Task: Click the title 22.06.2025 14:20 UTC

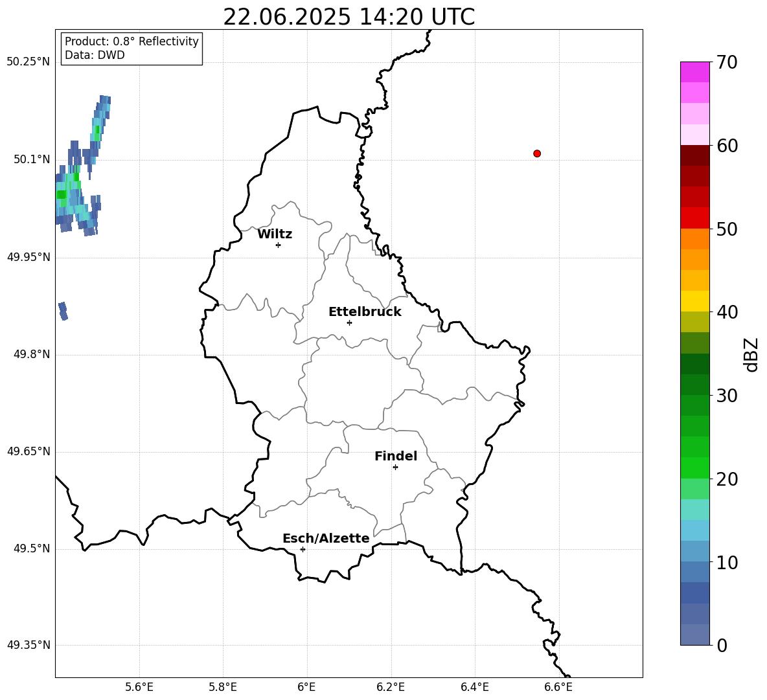Action: point(349,17)
